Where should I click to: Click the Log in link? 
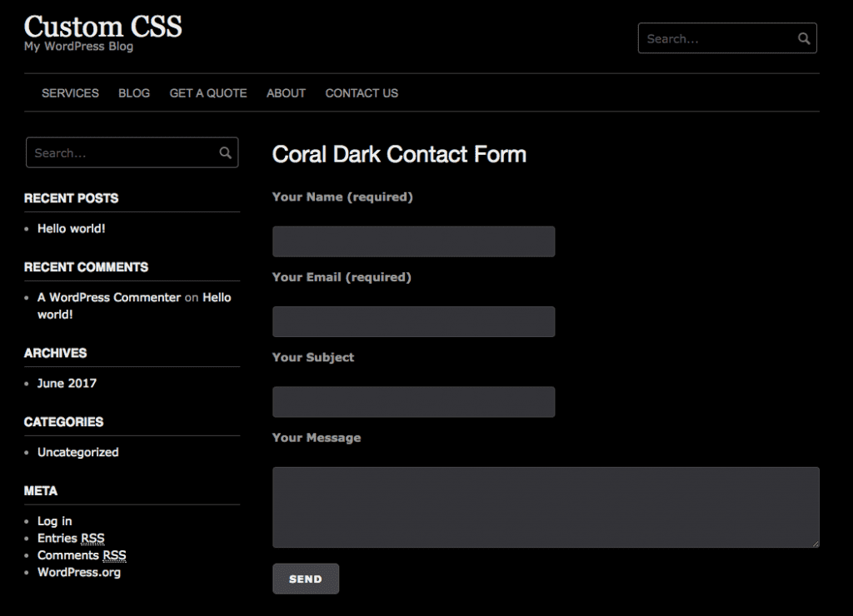click(x=53, y=520)
